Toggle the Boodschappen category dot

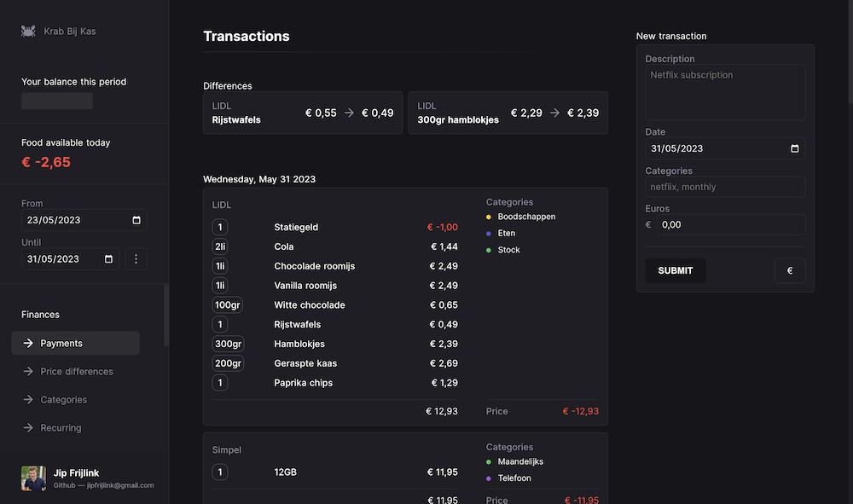487,217
